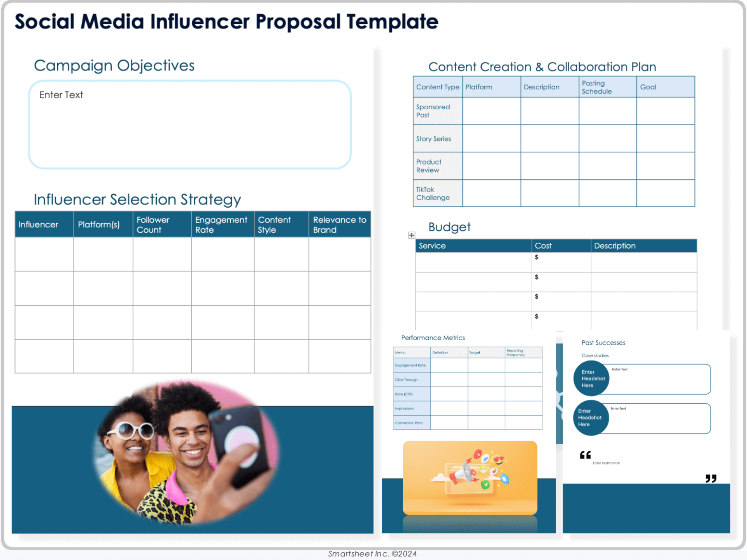This screenshot has height=560, width=747.
Task: Click the Performance Metrics heading
Action: pos(433,338)
